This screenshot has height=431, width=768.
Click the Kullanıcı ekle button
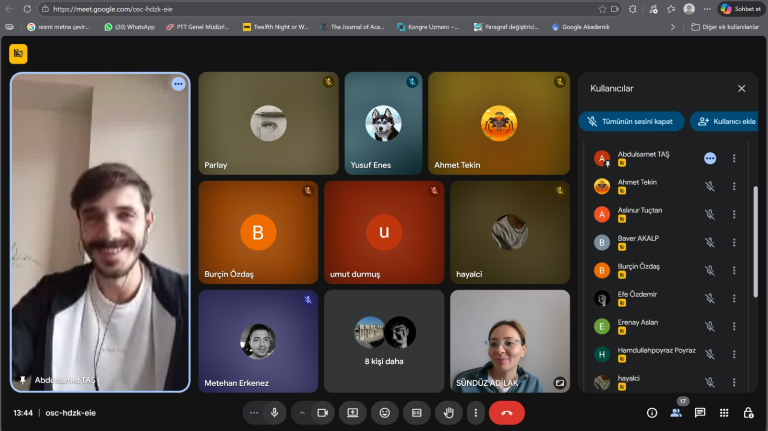coord(723,122)
